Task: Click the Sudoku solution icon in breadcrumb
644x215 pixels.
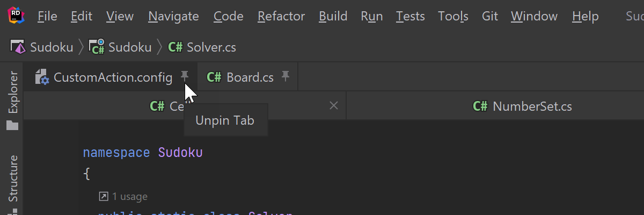Action: [19, 47]
